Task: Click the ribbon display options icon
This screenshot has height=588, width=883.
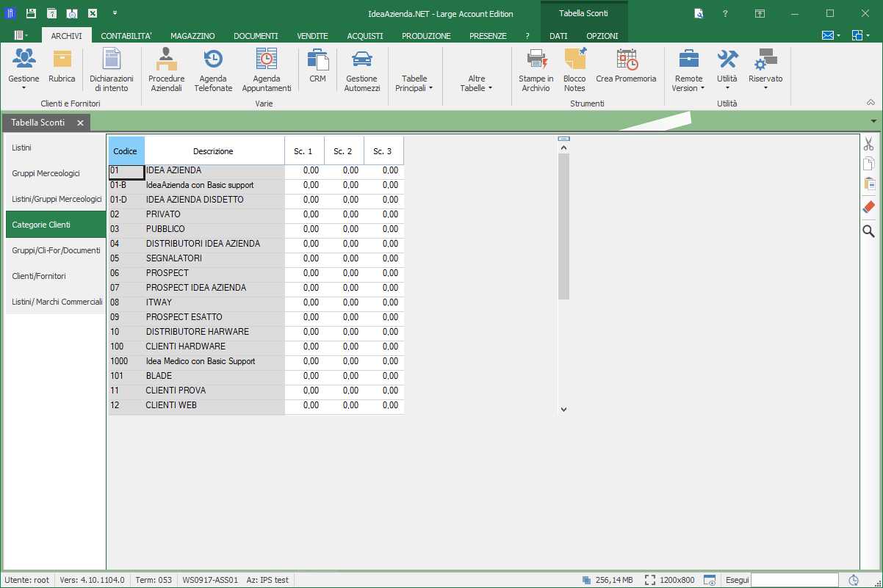Action: coord(760,13)
